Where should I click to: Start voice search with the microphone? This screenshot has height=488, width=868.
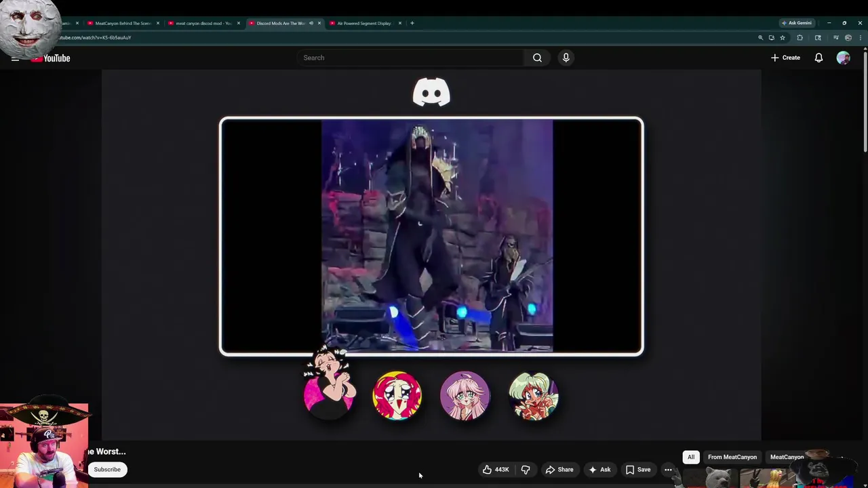click(x=566, y=58)
